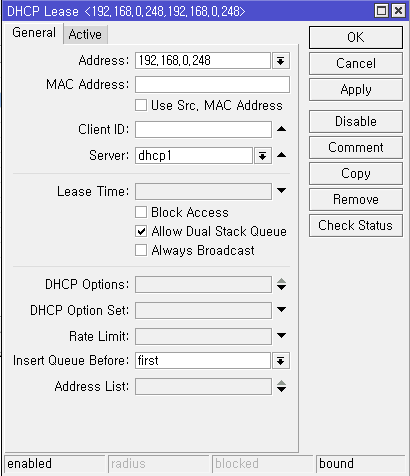Click into the Address field
This screenshot has height=476, width=410.
(x=203, y=61)
